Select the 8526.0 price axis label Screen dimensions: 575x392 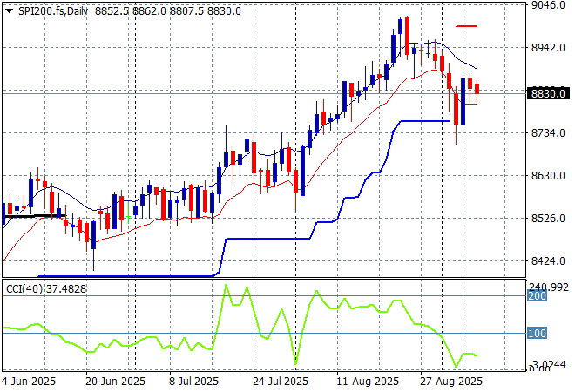pyautogui.click(x=548, y=219)
